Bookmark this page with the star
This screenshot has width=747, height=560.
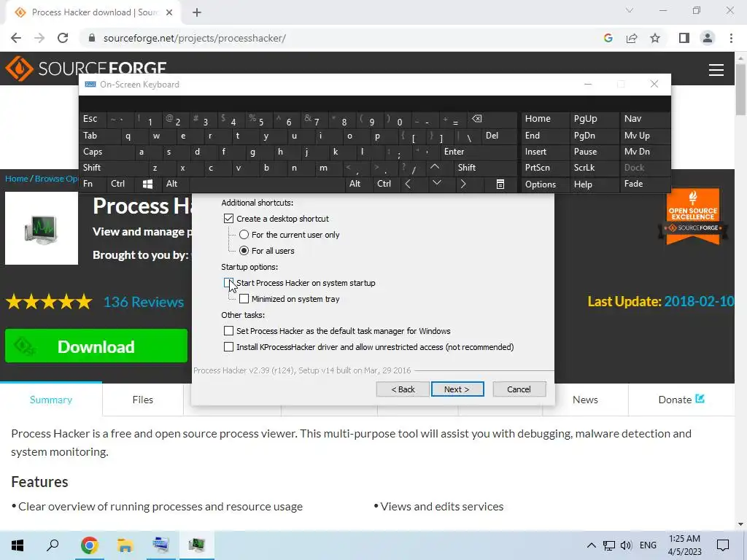(655, 38)
